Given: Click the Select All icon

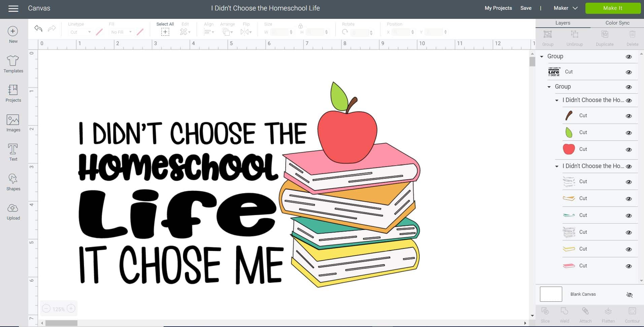Looking at the screenshot, I should (x=165, y=32).
